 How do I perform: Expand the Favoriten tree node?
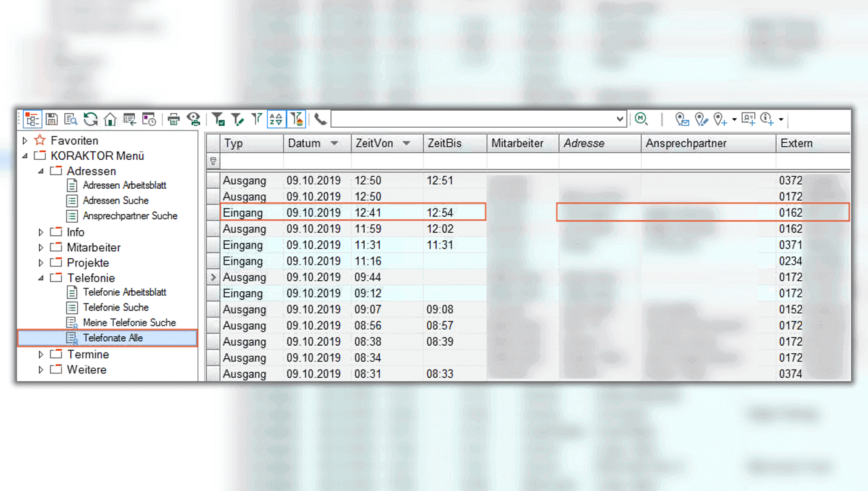[25, 140]
